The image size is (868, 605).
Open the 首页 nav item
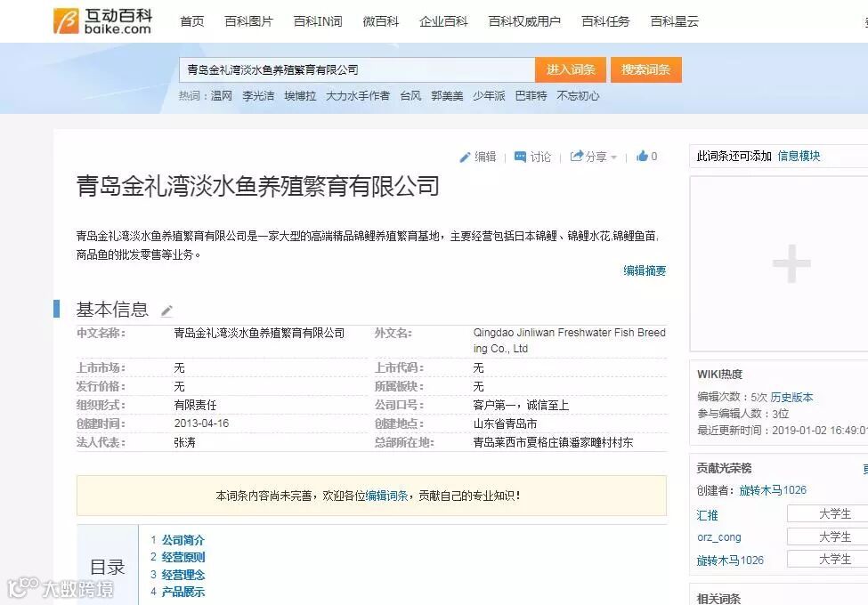click(x=192, y=21)
